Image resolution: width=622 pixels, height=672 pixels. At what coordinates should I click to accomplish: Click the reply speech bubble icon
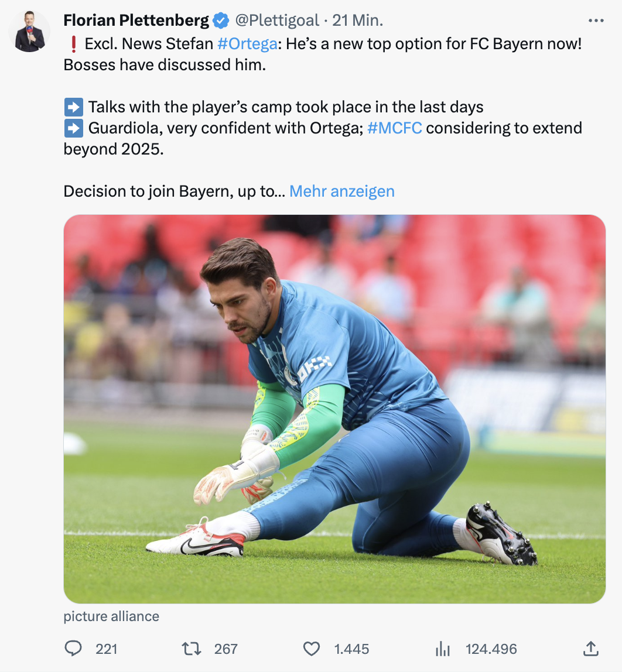[x=73, y=649]
